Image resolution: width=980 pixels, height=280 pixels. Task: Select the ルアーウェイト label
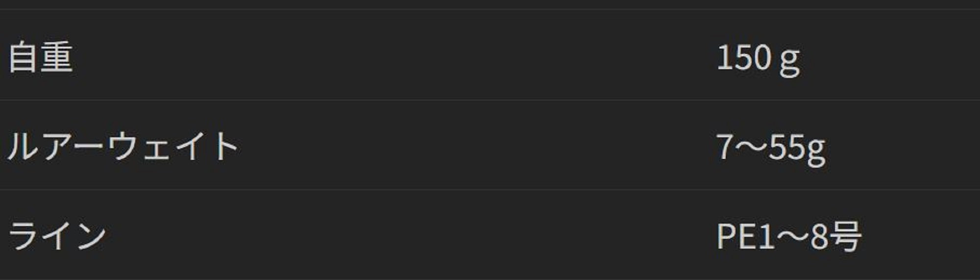coord(123,146)
